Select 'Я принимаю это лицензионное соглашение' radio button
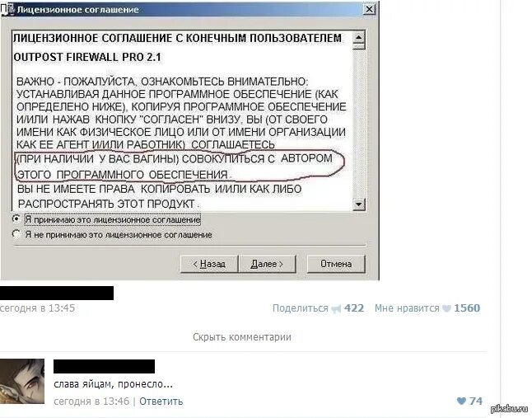Image resolution: width=532 pixels, height=418 pixels. pyautogui.click(x=16, y=219)
